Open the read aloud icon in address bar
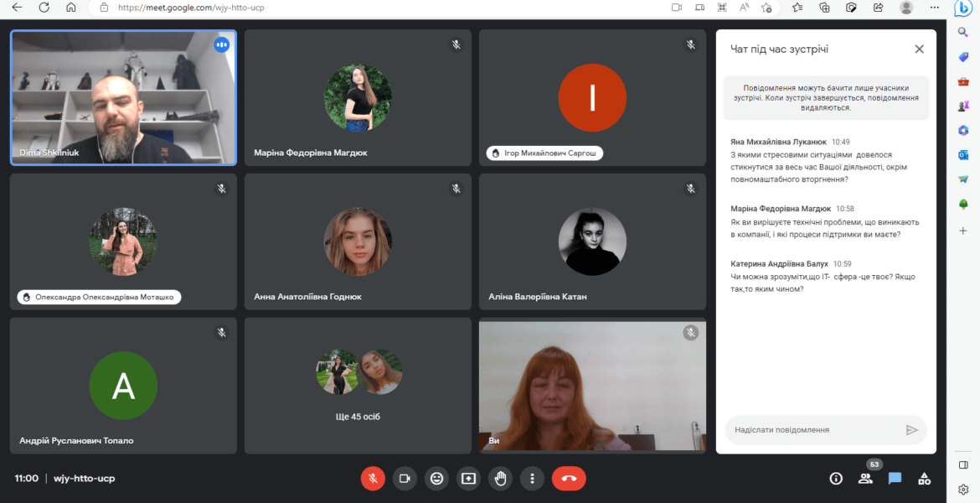 pyautogui.click(x=745, y=8)
